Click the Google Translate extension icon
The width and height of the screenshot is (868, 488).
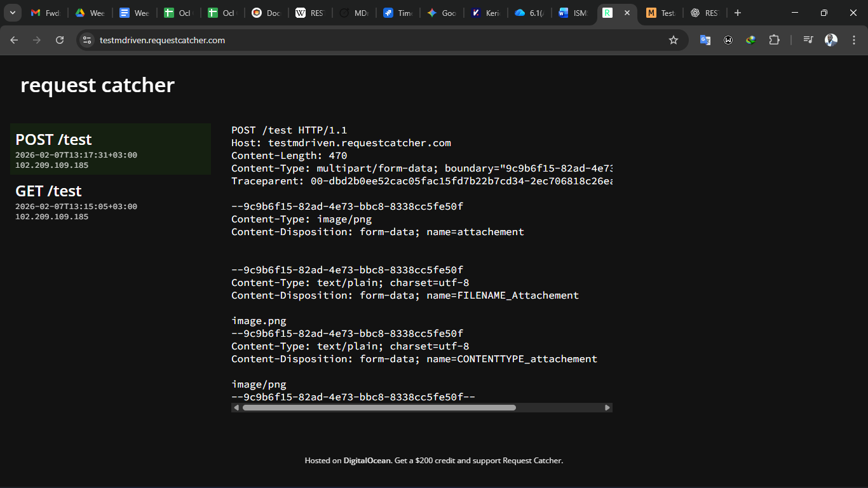[705, 40]
